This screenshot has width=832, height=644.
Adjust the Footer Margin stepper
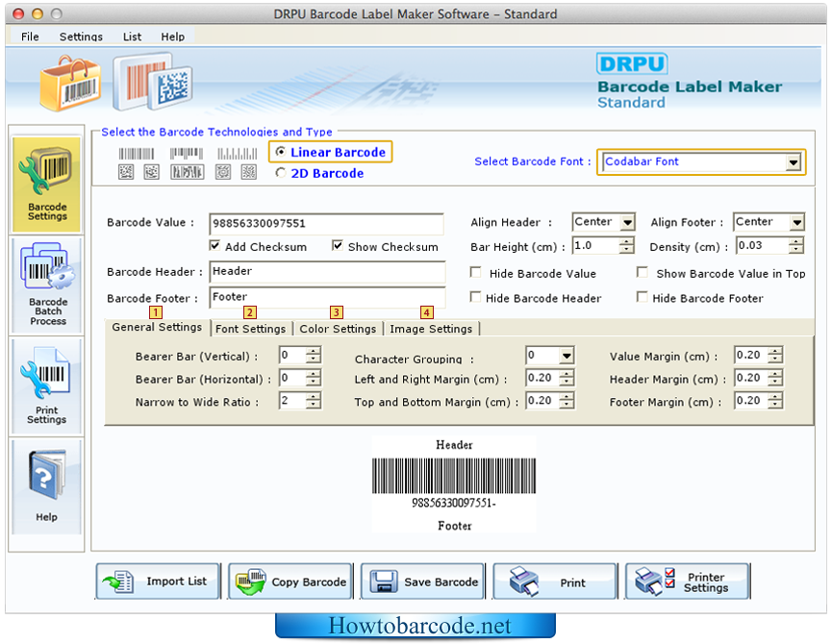coord(775,401)
